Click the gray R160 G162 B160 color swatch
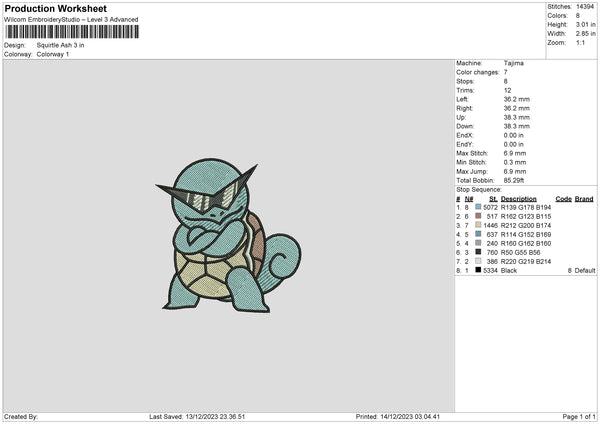 479,243
